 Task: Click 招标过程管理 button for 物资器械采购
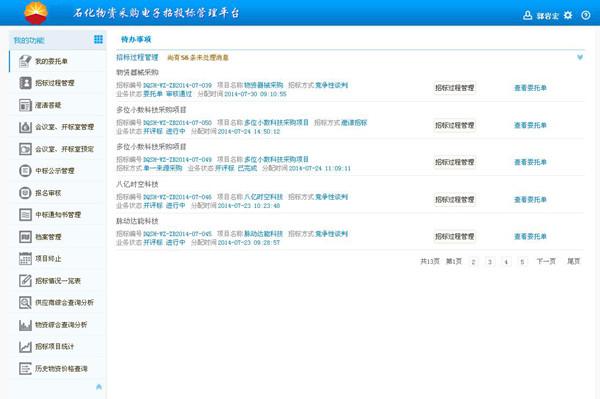click(x=455, y=88)
